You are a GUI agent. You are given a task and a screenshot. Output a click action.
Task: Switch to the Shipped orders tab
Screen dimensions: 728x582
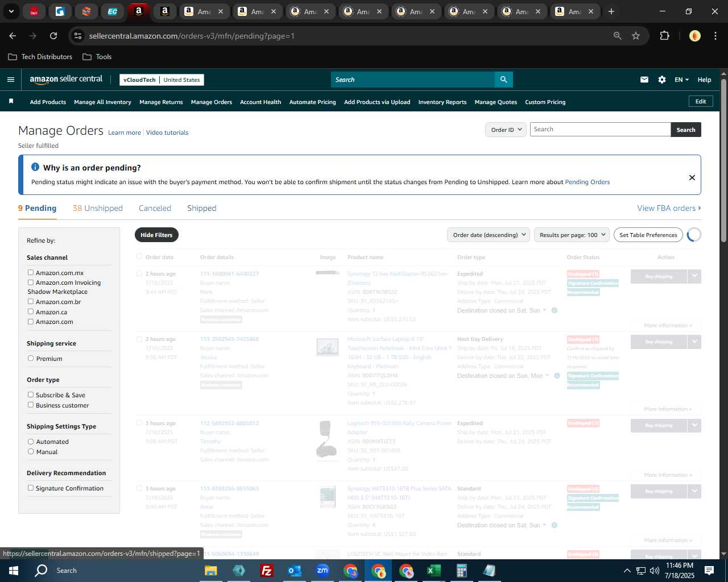pyautogui.click(x=202, y=208)
